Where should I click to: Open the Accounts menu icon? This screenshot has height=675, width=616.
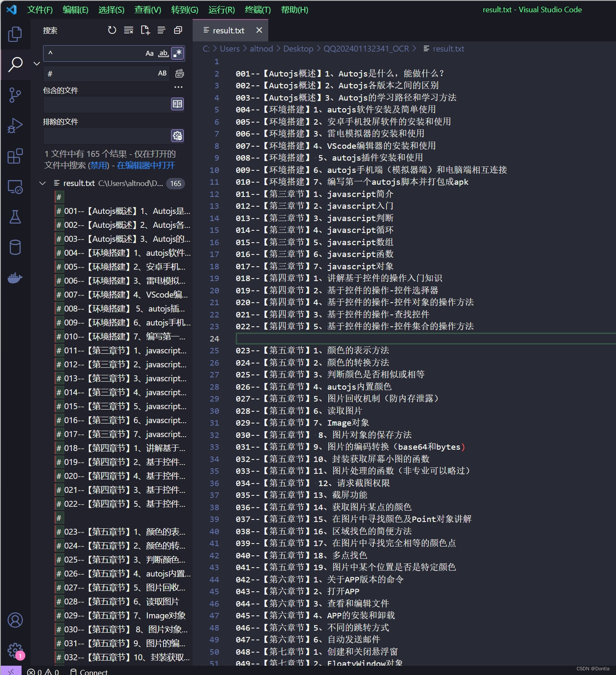pos(15,620)
